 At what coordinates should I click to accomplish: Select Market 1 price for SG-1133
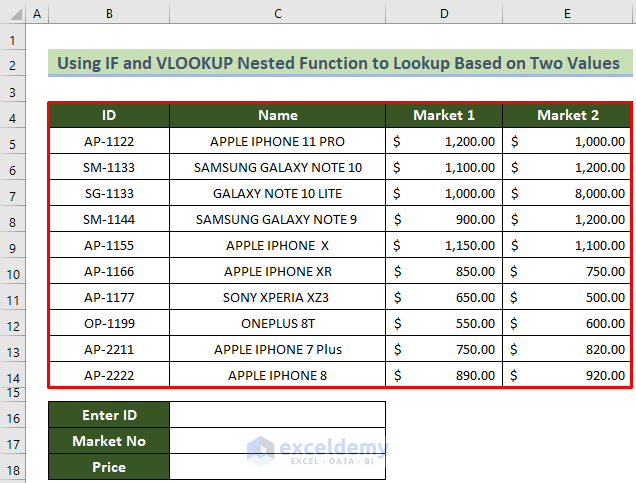tap(444, 193)
